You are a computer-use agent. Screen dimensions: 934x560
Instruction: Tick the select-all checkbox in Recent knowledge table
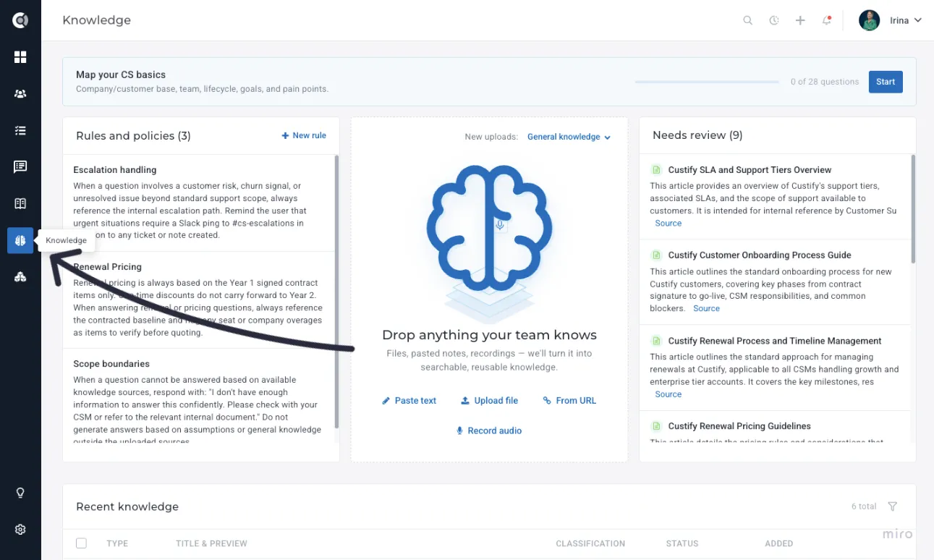(81, 543)
